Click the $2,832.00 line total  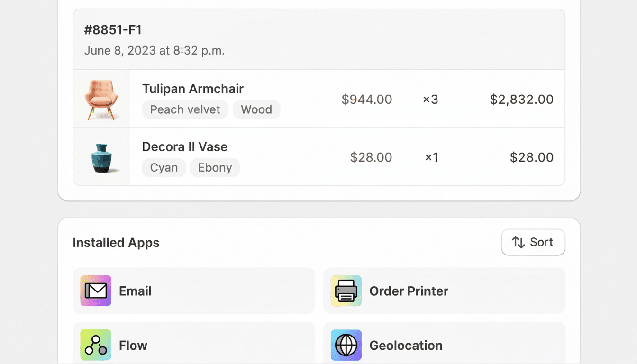pyautogui.click(x=521, y=99)
